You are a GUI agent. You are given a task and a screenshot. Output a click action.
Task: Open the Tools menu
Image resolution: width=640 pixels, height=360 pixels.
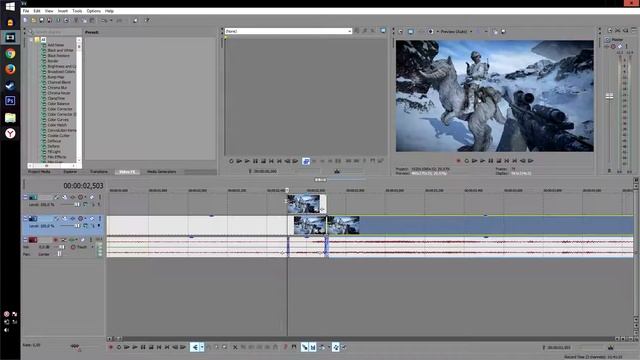[77, 11]
